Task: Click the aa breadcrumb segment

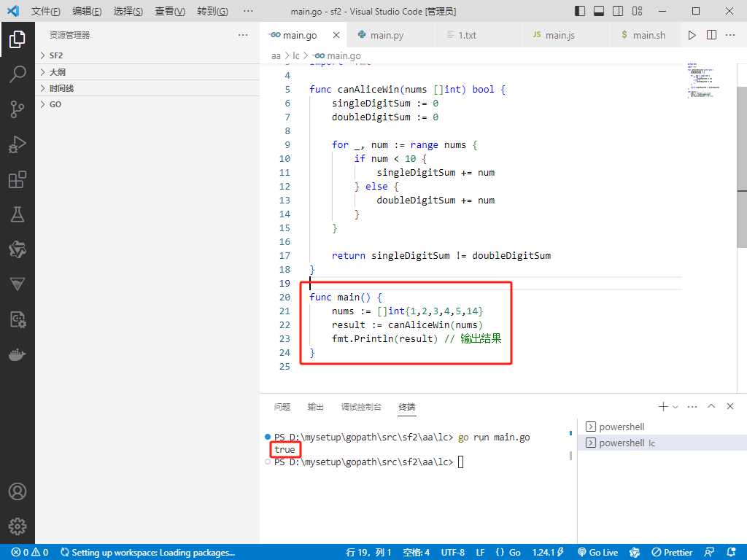Action: point(276,55)
